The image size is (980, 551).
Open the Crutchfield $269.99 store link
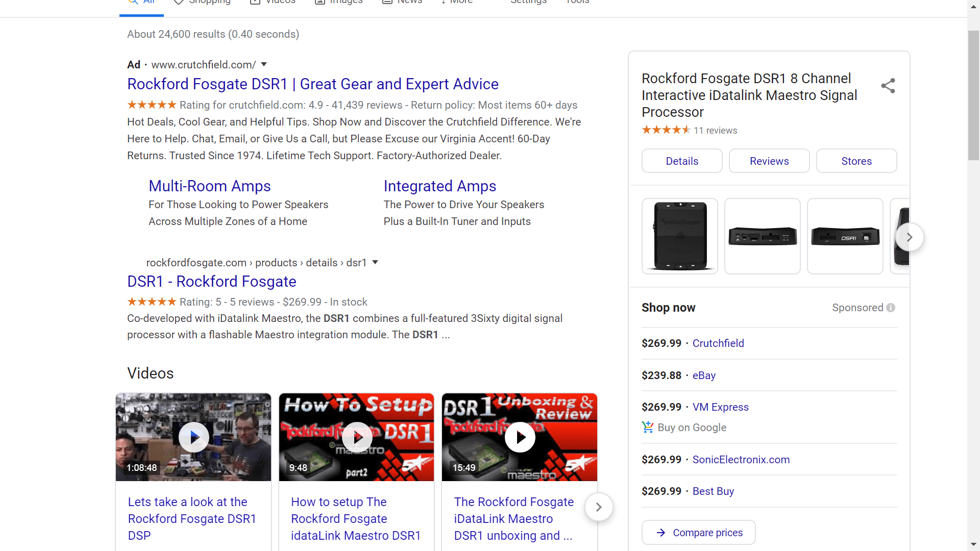tap(718, 343)
